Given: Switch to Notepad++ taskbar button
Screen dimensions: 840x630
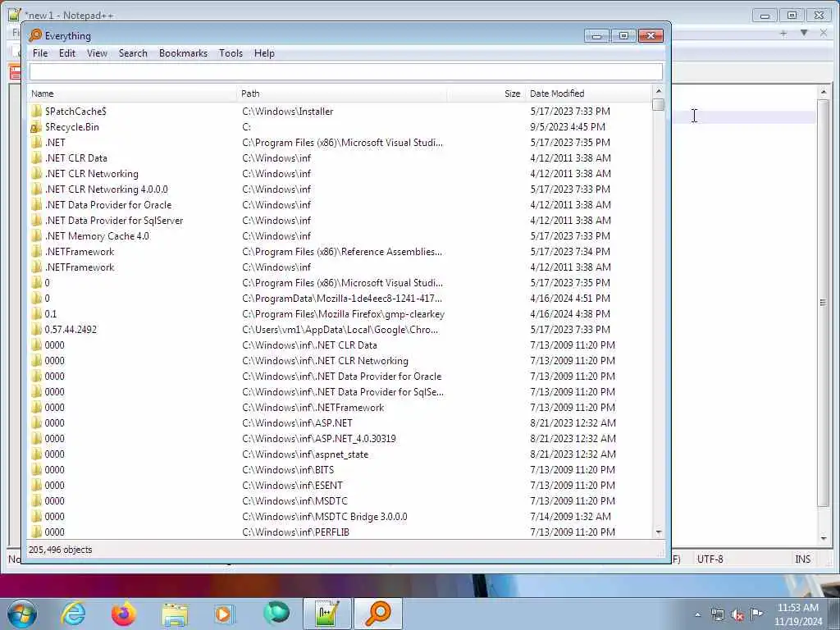Looking at the screenshot, I should click(x=326, y=614).
